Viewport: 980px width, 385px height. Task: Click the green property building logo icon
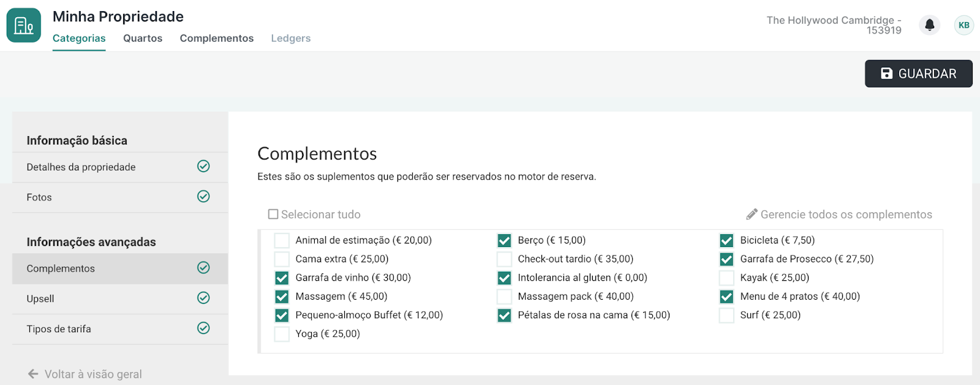[24, 25]
